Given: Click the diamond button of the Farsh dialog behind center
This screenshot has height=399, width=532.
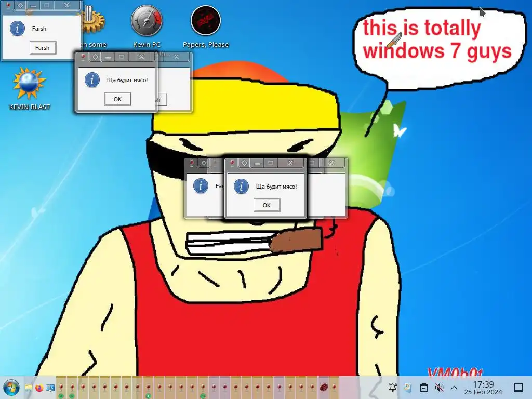Looking at the screenshot, I should 204,163.
